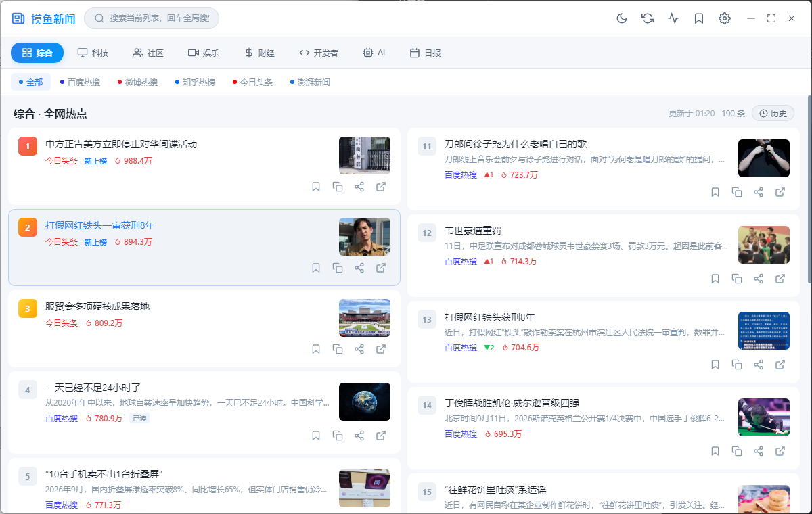Open settings gear icon
Image resolution: width=812 pixels, height=514 pixels.
click(x=725, y=18)
